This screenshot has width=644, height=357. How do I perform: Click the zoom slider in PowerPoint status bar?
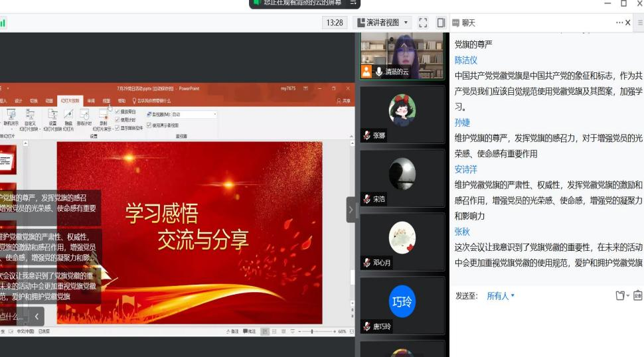click(313, 331)
